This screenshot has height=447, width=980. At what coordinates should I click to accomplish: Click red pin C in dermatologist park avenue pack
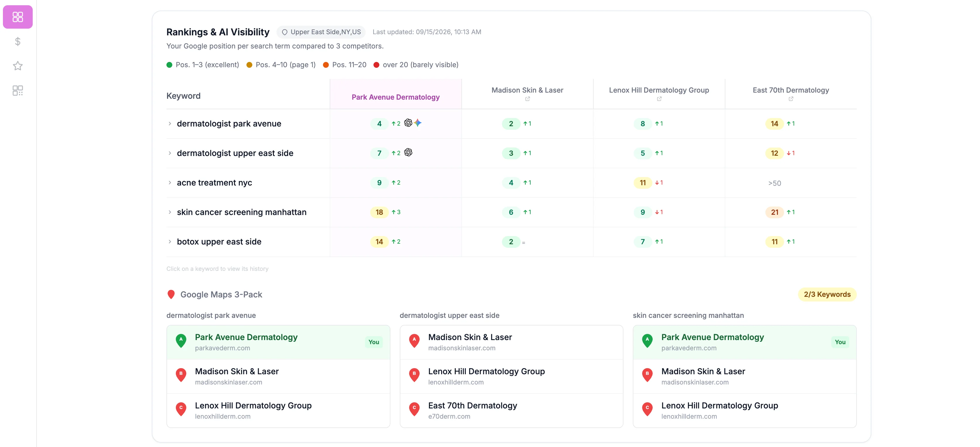181,409
